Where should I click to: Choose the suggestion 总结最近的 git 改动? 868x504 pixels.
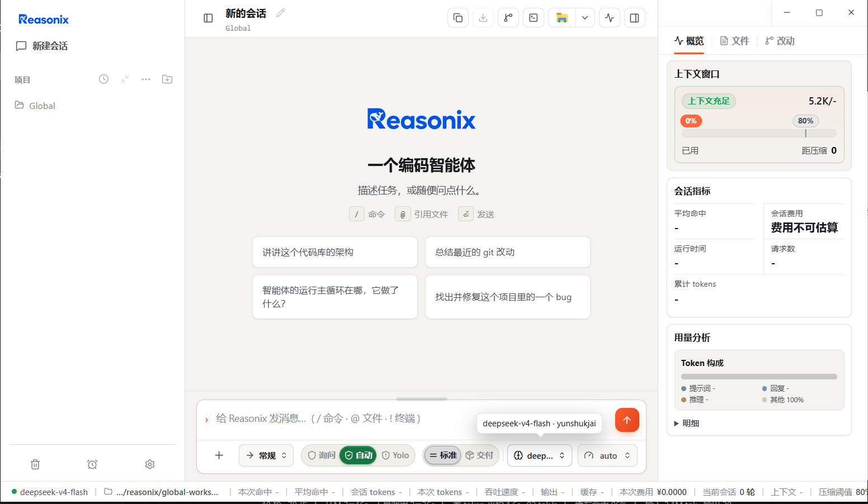pyautogui.click(x=508, y=252)
